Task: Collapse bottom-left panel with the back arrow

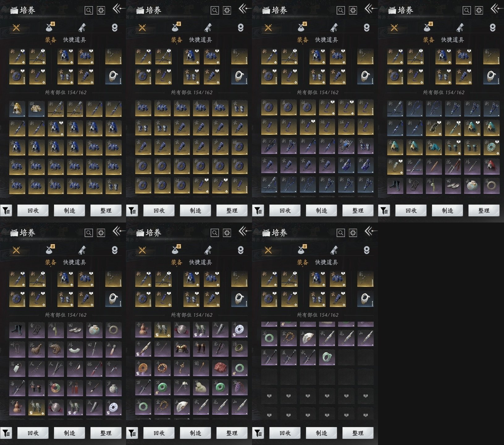Action: coord(118,231)
